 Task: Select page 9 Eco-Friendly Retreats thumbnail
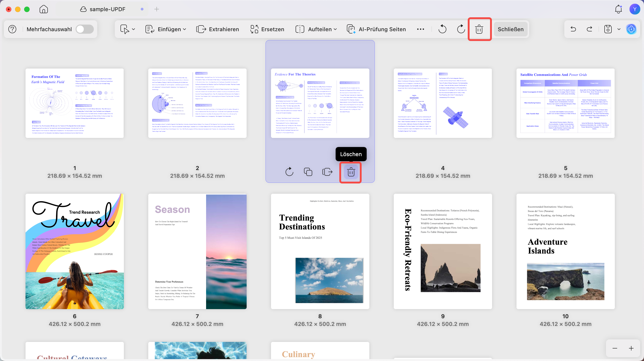coord(443,251)
